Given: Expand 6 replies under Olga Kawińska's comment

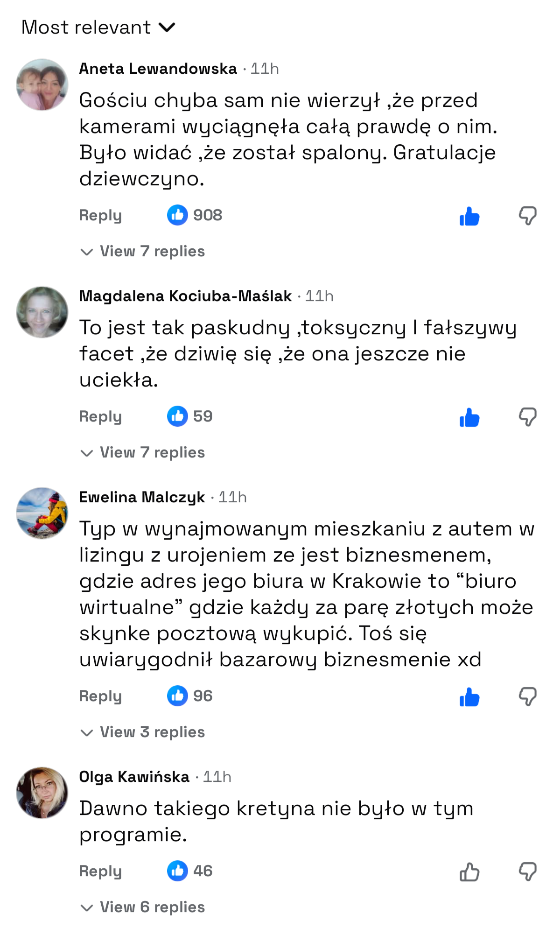Looking at the screenshot, I should [x=143, y=907].
